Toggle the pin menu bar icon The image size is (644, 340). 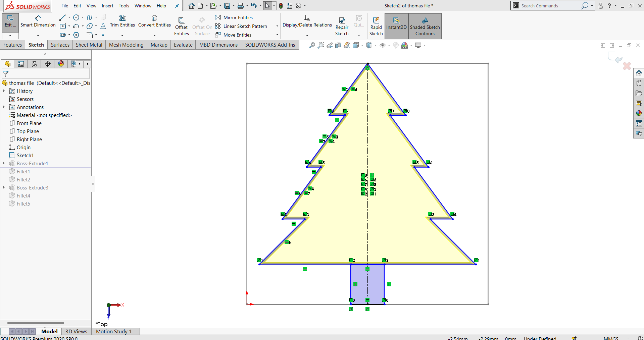pos(177,6)
